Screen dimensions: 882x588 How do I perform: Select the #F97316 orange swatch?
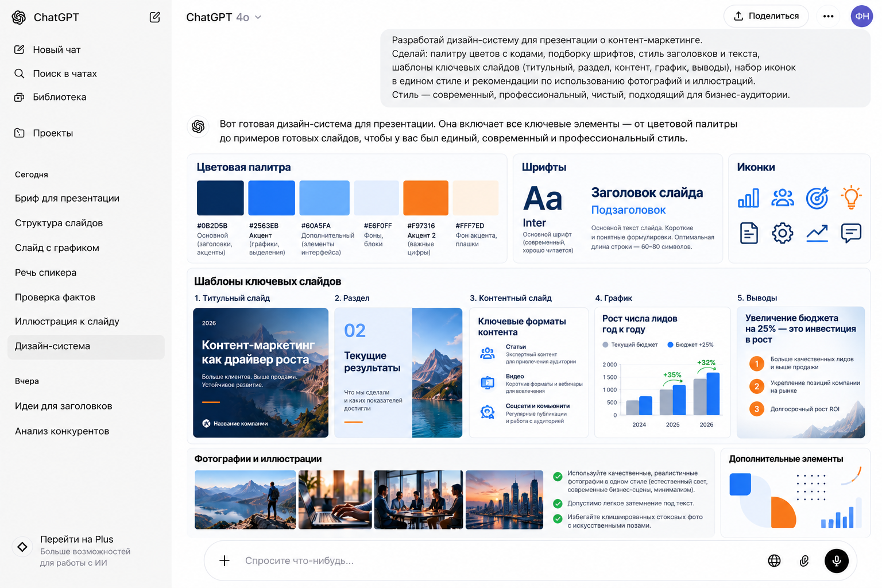[426, 198]
